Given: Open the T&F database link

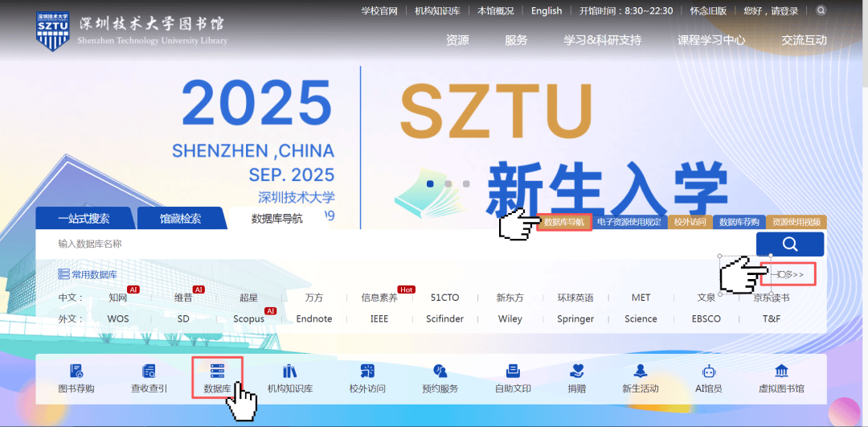Looking at the screenshot, I should 771,319.
